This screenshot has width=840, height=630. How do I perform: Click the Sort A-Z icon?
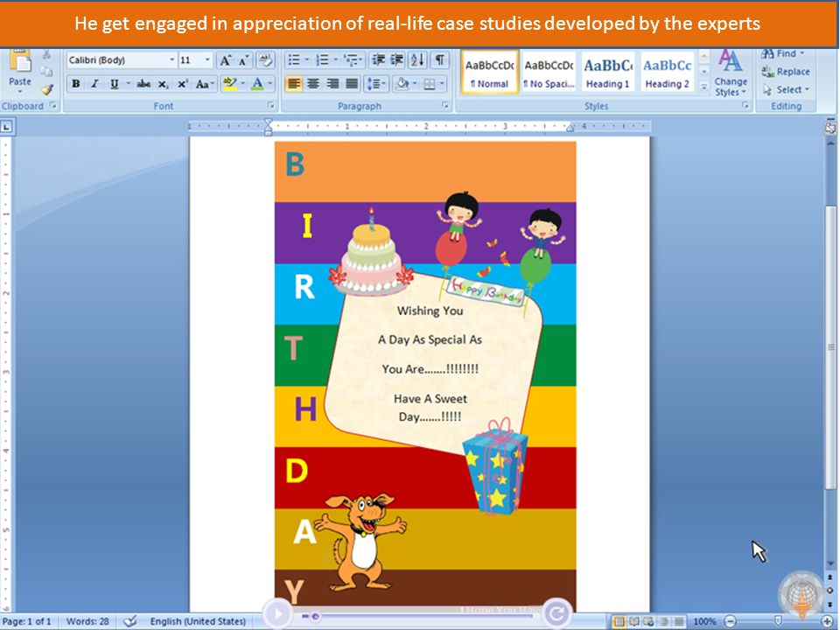(417, 60)
